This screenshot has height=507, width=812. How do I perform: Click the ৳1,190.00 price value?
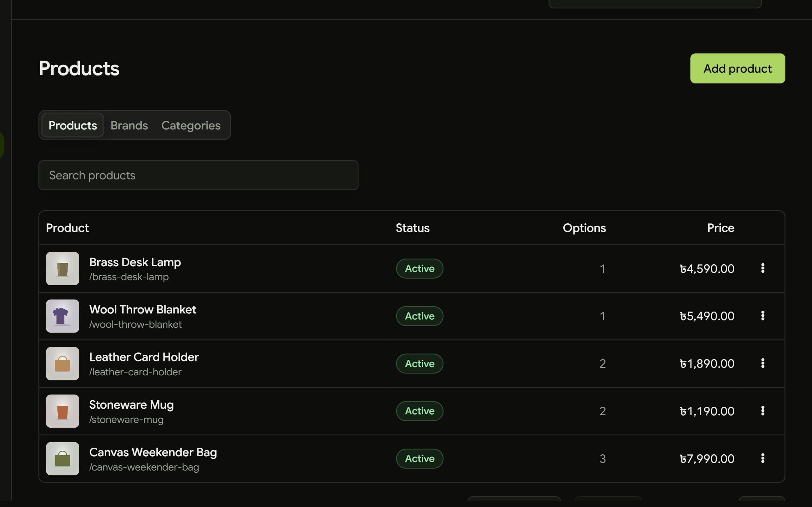tap(707, 412)
